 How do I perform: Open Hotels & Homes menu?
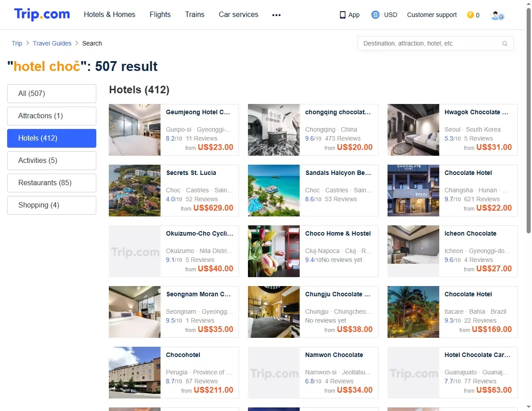click(110, 15)
